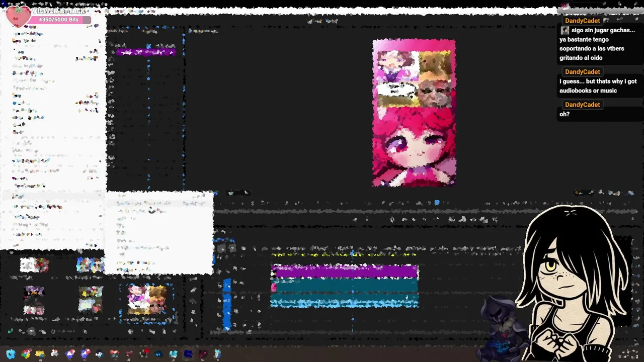Select the tall purple and pink project thumbnail
Viewport: 644px width, 362px height.
[x=34, y=300]
